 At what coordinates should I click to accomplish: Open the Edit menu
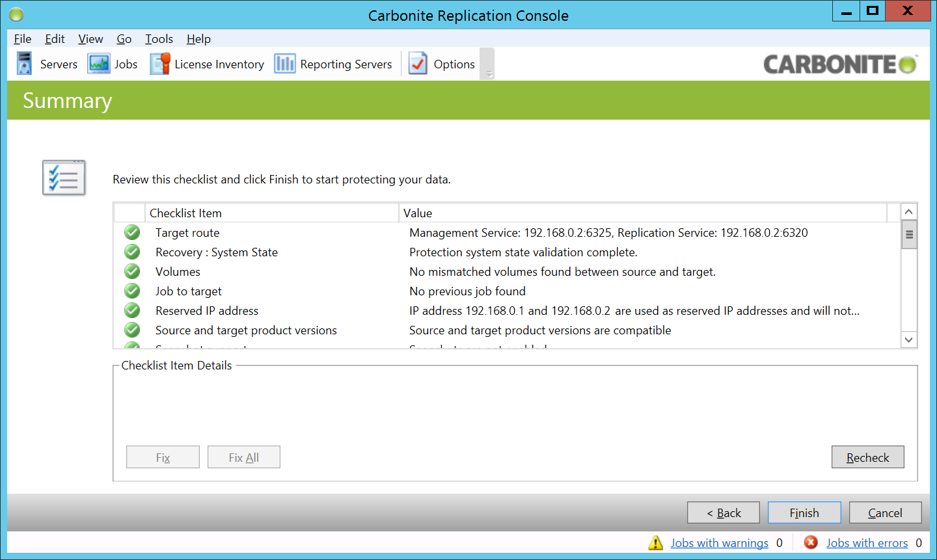click(55, 39)
